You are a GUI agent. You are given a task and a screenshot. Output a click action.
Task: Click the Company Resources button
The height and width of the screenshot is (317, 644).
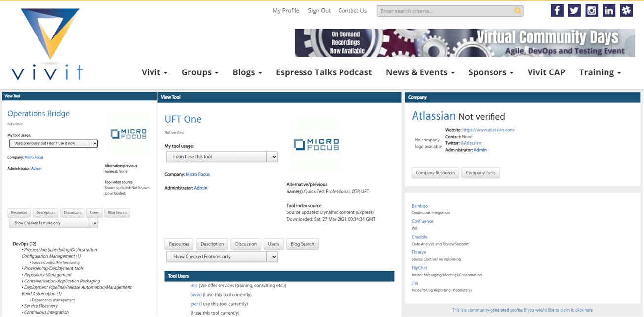[435, 173]
